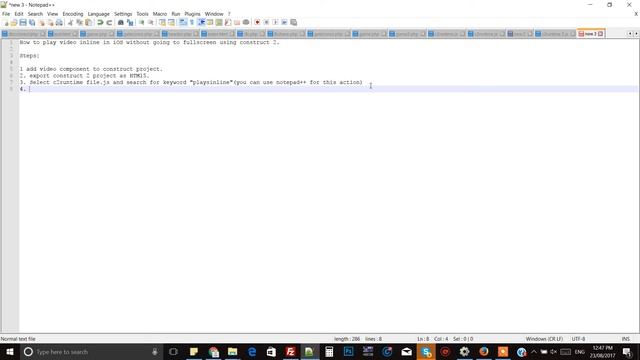Viewport: 640px width, 360px height.
Task: Open Task View from the taskbar
Action: [x=173, y=351]
